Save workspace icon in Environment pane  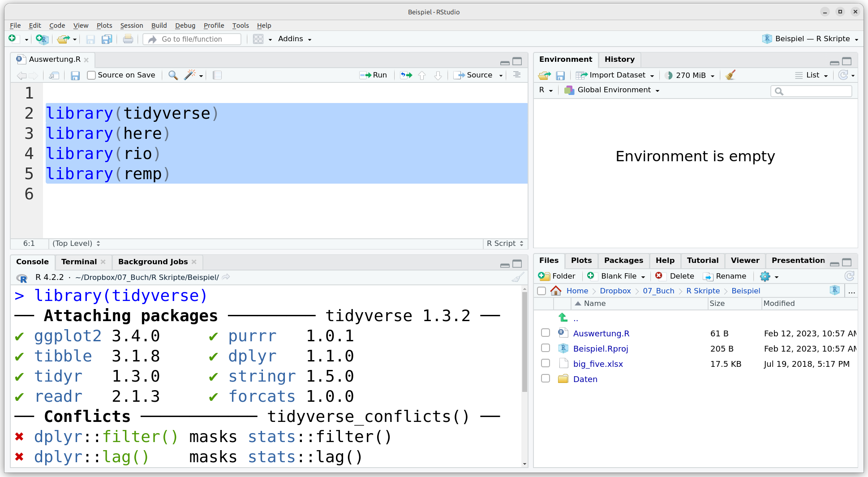tap(560, 75)
